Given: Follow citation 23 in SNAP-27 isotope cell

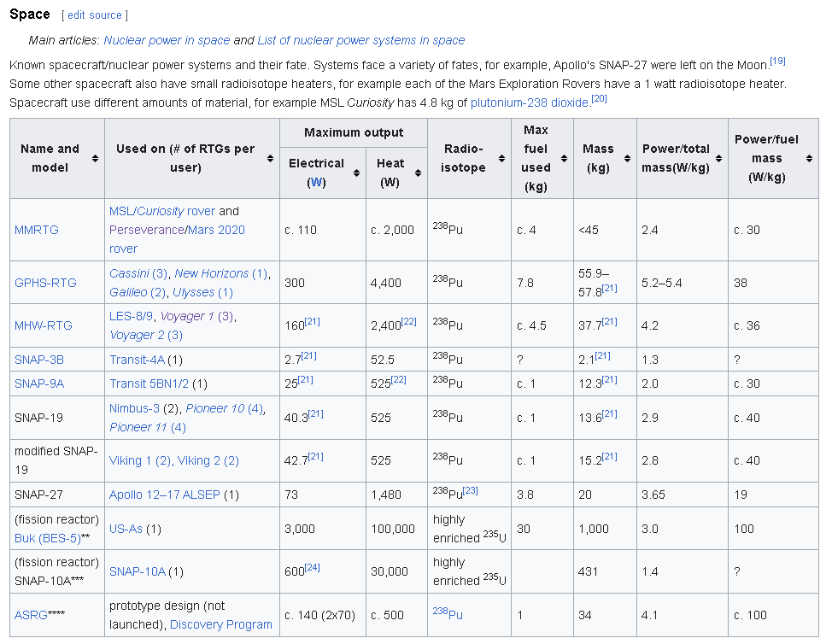Looking at the screenshot, I should (470, 491).
